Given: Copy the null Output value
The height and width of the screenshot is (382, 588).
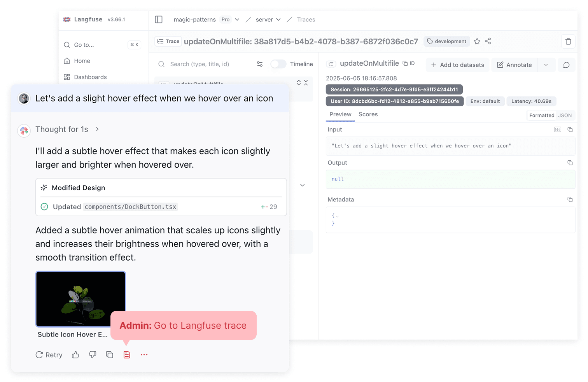Looking at the screenshot, I should pos(570,163).
